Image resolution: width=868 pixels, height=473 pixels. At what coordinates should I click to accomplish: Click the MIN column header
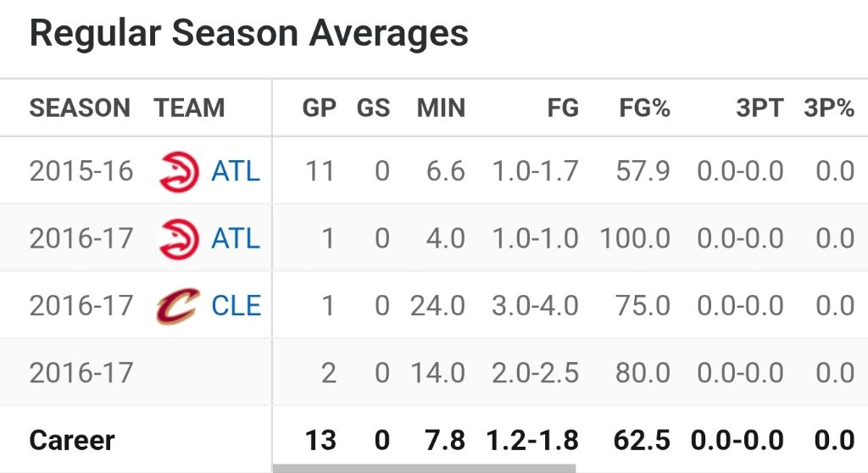pyautogui.click(x=441, y=109)
